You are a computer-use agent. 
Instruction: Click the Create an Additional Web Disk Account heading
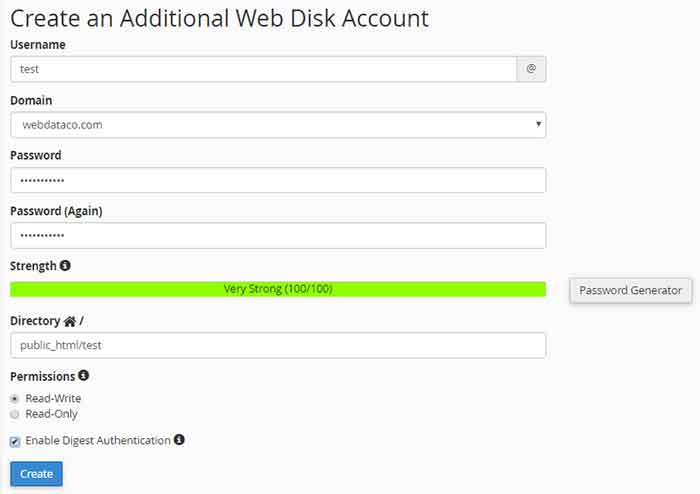pos(219,19)
